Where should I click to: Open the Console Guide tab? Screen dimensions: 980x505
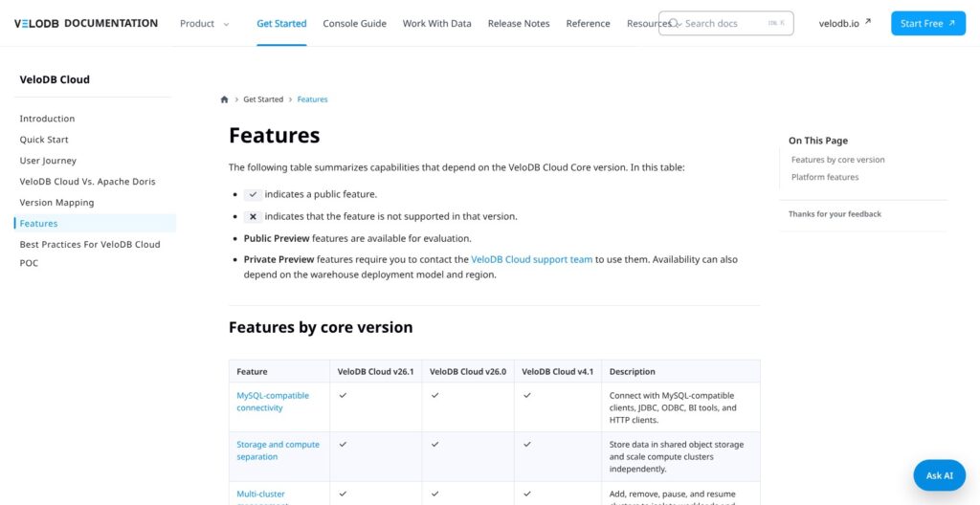(x=354, y=23)
